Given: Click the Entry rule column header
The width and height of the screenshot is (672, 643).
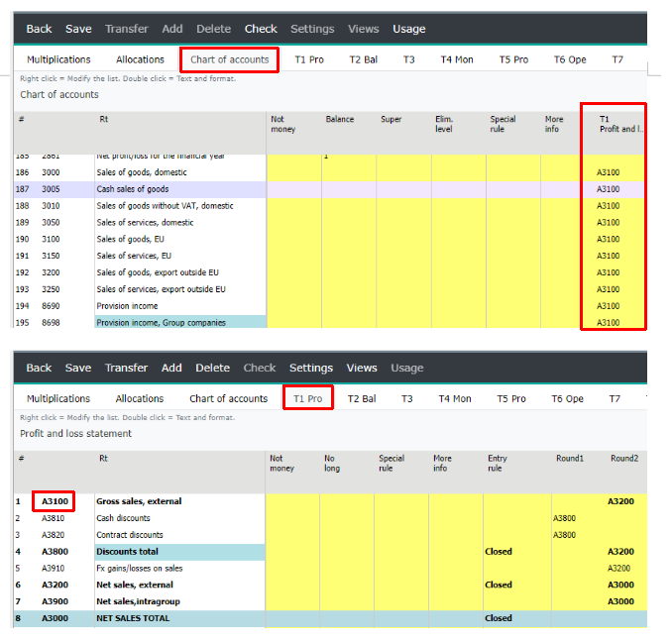Looking at the screenshot, I should pyautogui.click(x=498, y=463).
